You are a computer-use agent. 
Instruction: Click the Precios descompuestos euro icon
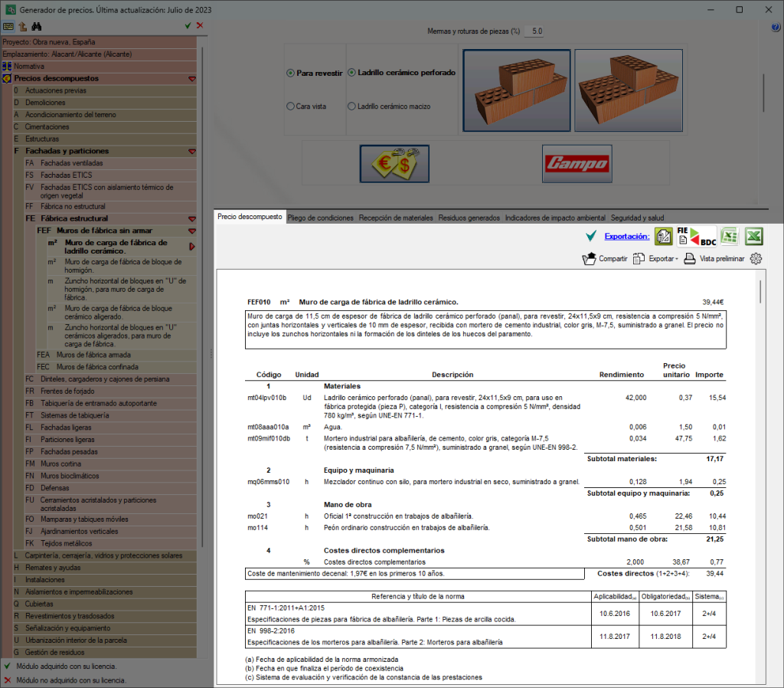[x=7, y=79]
